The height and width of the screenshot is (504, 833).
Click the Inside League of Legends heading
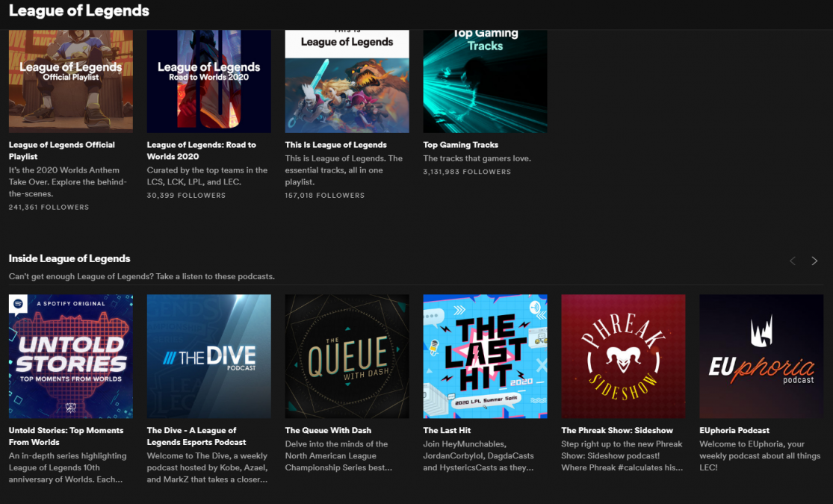[x=69, y=258]
